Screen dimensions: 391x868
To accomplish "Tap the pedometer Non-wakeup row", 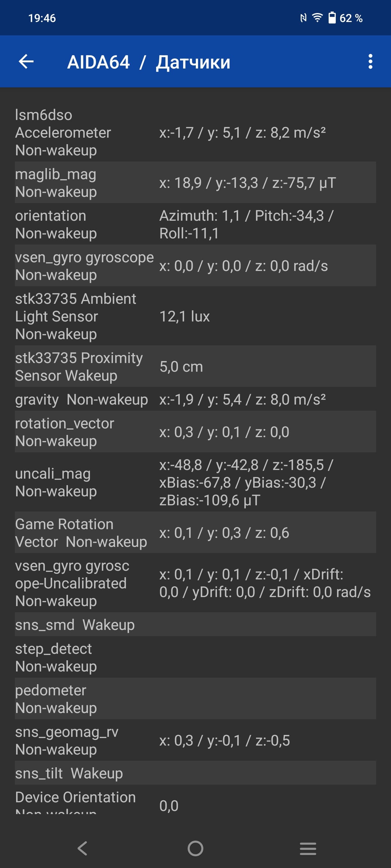I will click(x=195, y=699).
